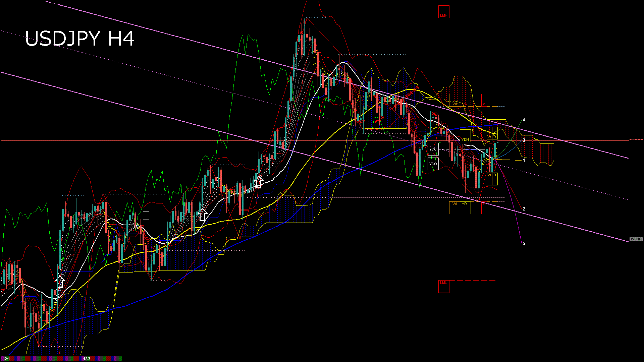Click the LWH level box

tap(454, 101)
